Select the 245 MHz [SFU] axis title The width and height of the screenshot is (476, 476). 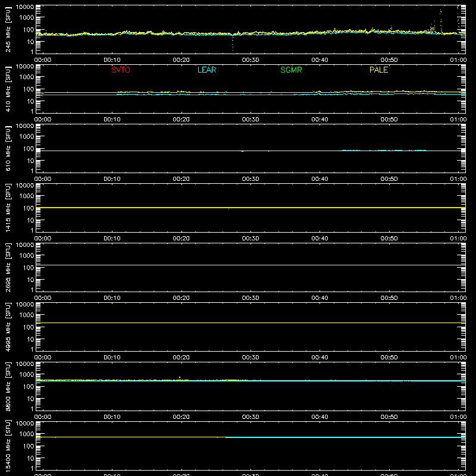(x=8, y=29)
